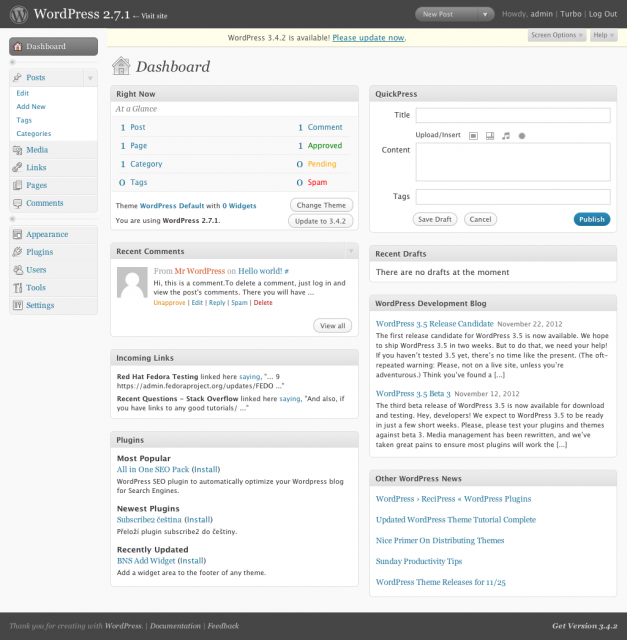Click the Settings icon in the sidebar
This screenshot has height=640, width=627.
click(17, 305)
